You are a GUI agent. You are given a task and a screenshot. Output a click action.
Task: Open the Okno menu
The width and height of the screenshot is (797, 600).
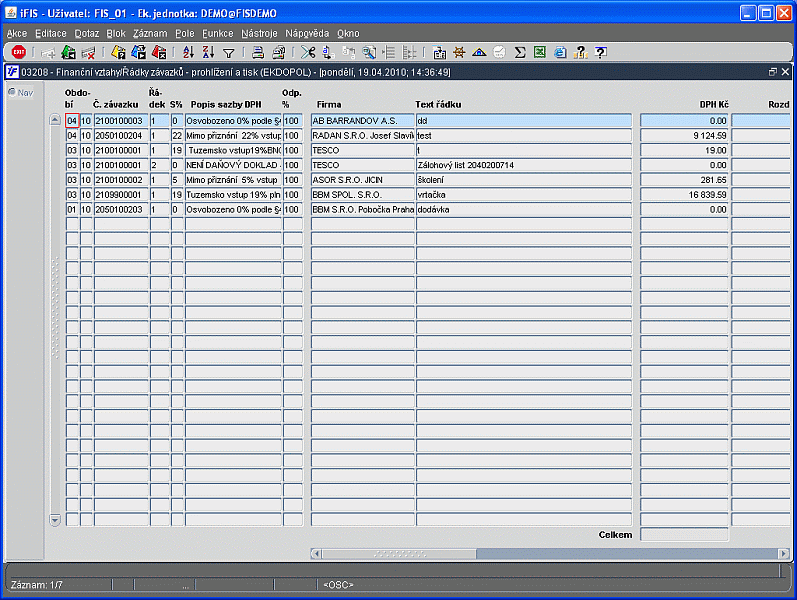point(348,34)
